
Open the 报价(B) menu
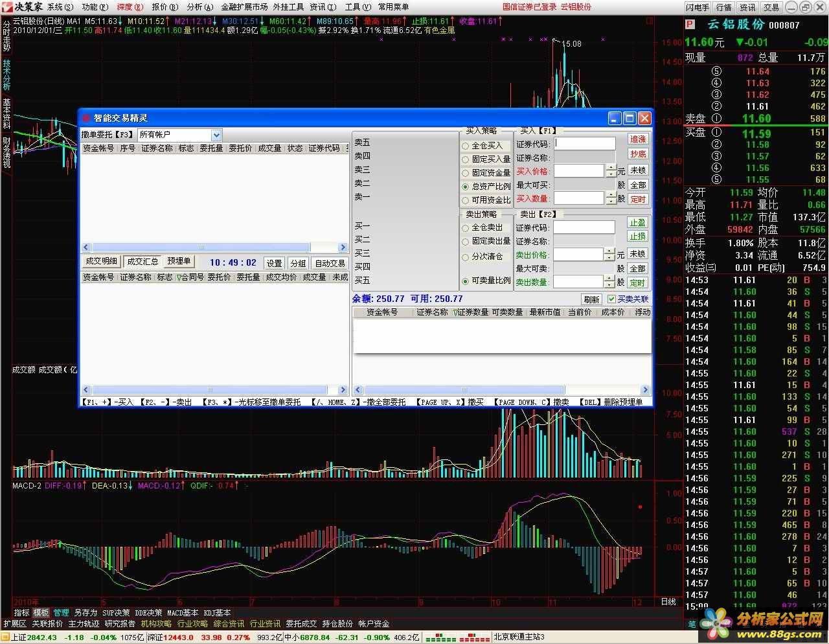coord(165,6)
